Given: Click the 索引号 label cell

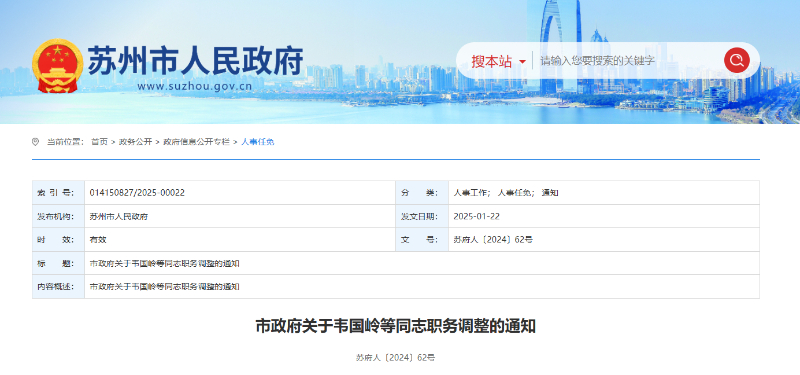Looking at the screenshot, I should click(58, 193).
